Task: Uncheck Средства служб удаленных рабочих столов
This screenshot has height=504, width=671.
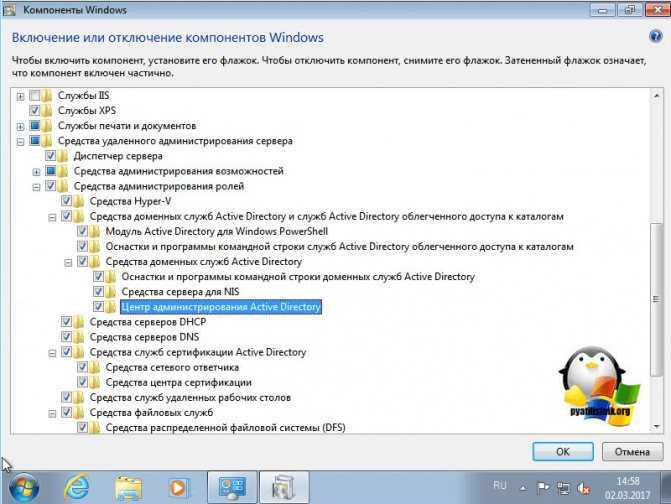Action: [x=66, y=397]
